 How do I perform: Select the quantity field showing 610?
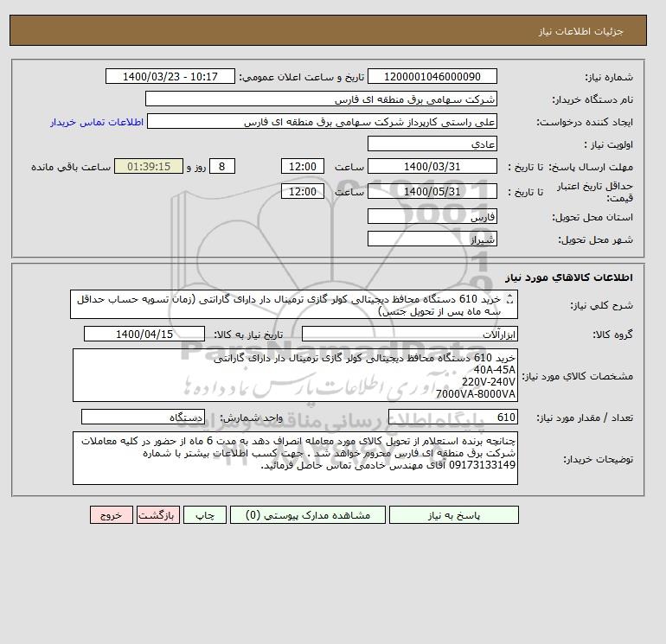[452, 418]
